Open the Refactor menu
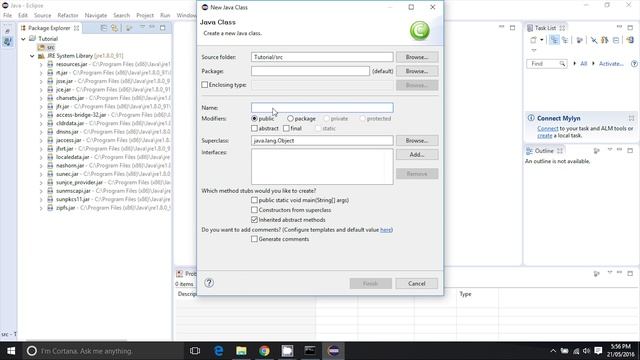The height and width of the screenshot is (360, 640). [68, 15]
